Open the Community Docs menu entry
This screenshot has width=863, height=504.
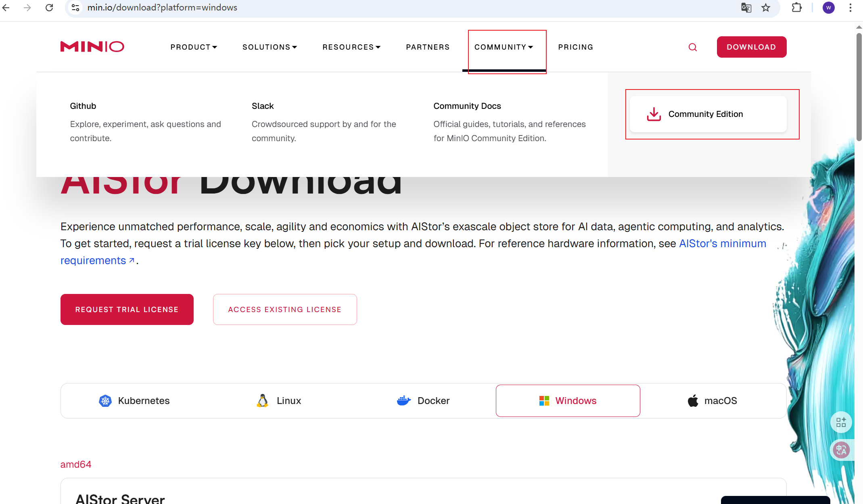click(467, 106)
